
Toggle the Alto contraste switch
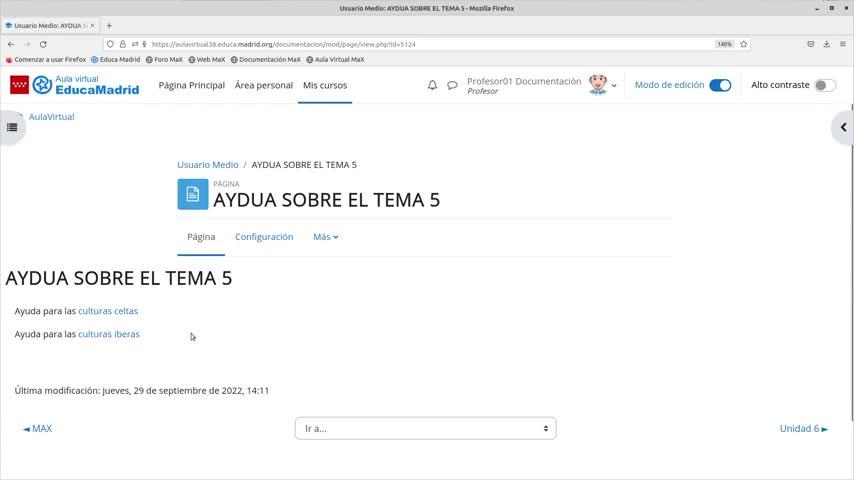(x=825, y=85)
